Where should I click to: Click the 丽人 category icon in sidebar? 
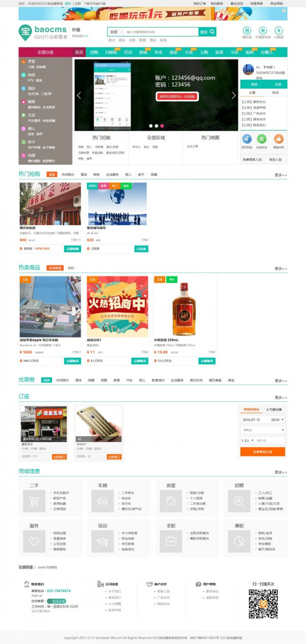coord(23,128)
